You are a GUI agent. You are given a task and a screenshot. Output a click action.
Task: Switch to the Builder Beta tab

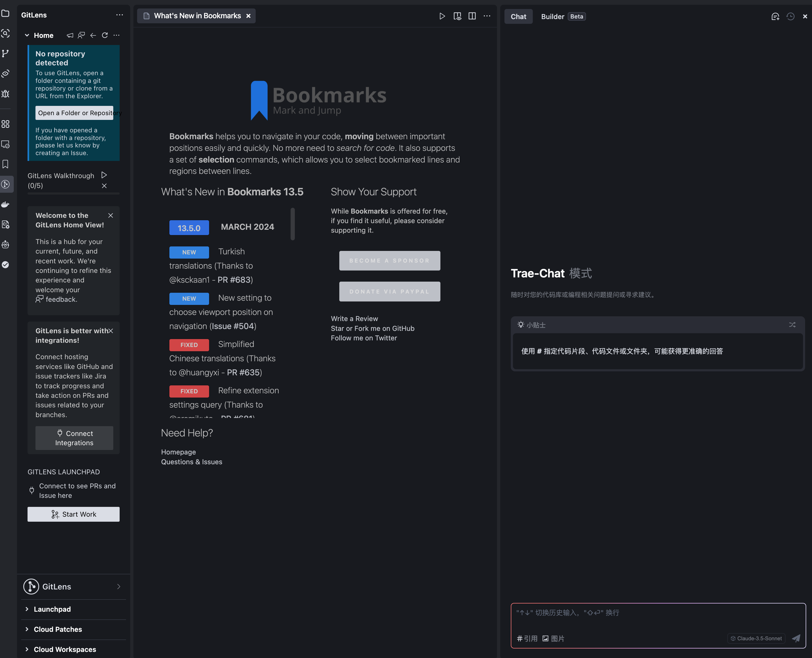[563, 16]
